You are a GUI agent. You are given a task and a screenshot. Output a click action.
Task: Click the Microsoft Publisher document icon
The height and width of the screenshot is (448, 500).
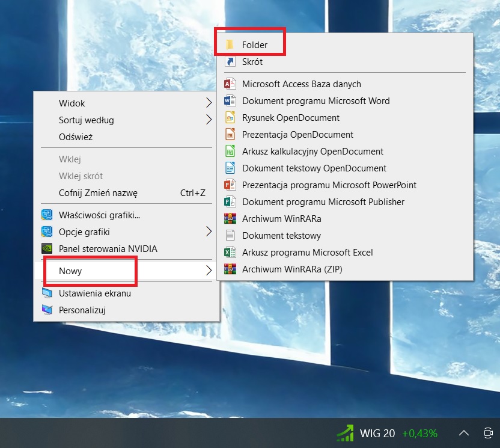coord(230,202)
